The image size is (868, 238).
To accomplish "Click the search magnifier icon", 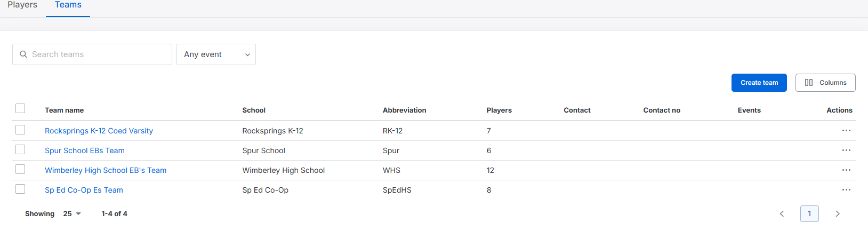I will [x=23, y=54].
